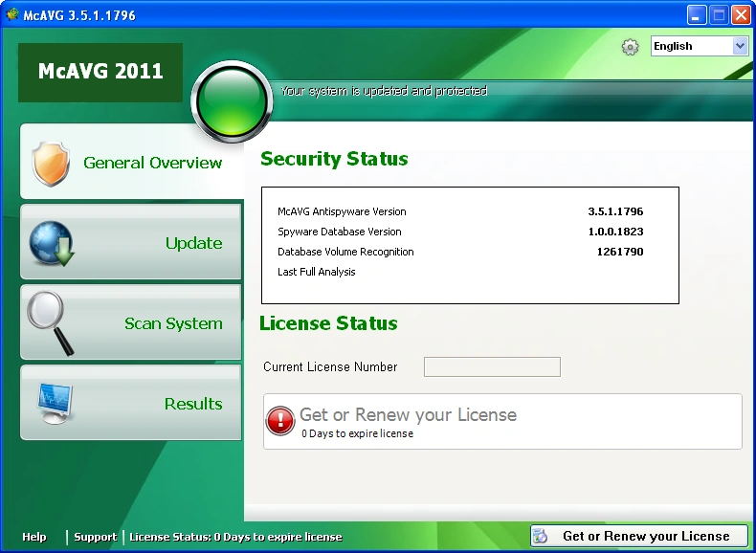Open the Support link
This screenshot has height=553, width=756.
[96, 537]
